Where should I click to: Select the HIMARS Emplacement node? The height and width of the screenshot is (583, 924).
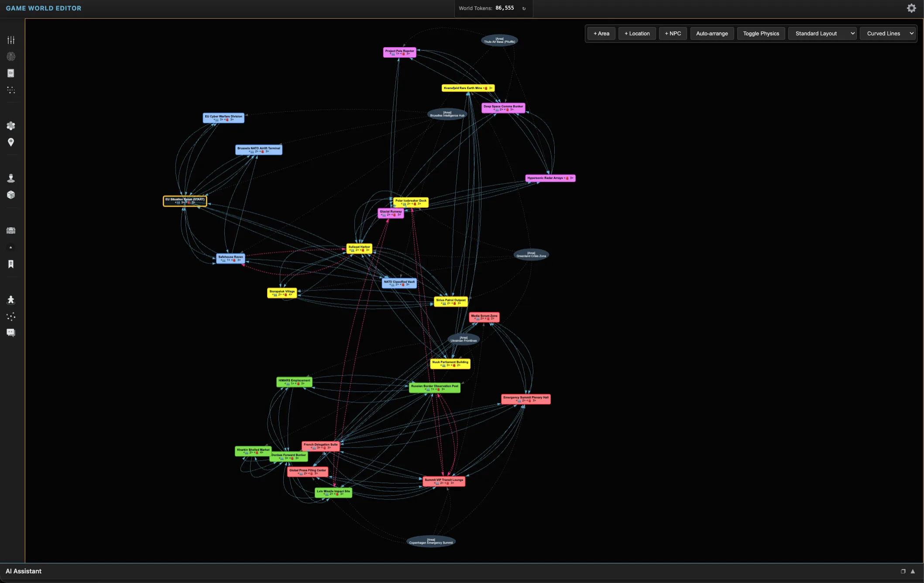(x=294, y=382)
